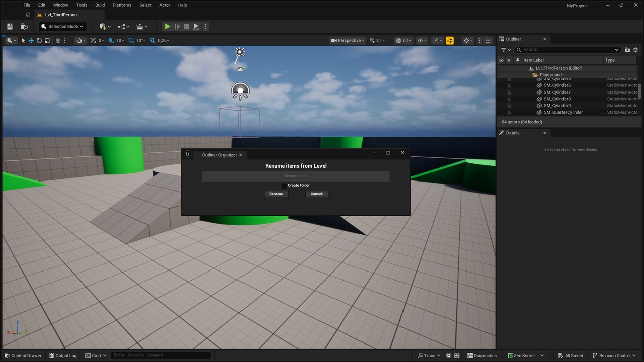Screen dimensions: 644x362
Task: Start Play in Editor with green arrow
Action: click(x=168, y=26)
